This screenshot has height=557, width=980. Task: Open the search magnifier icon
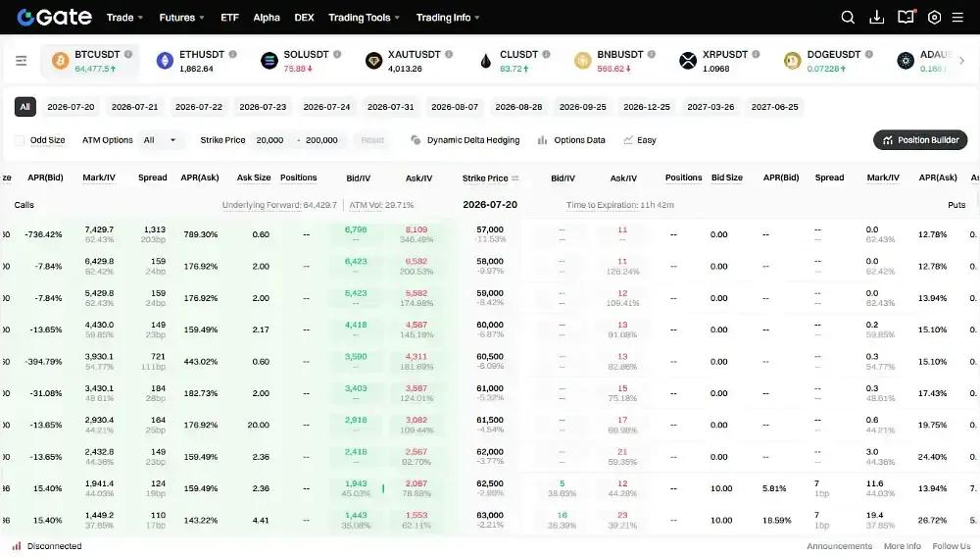pyautogui.click(x=848, y=18)
